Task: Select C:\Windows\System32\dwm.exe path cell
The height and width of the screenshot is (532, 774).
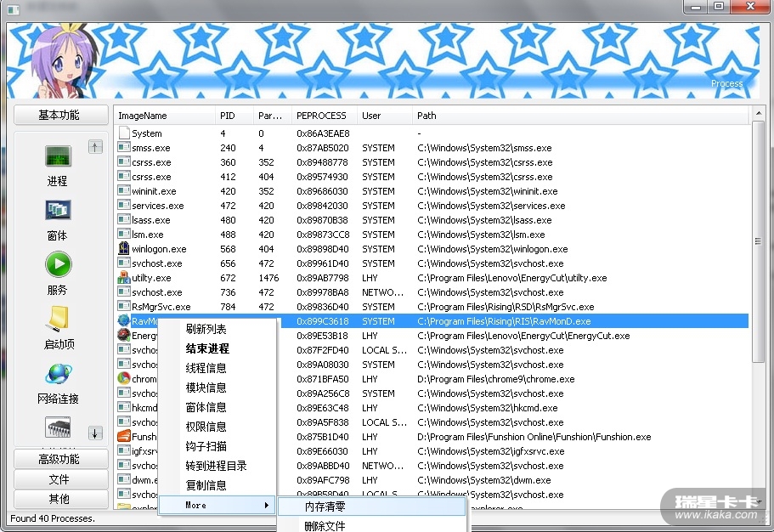Action: coord(483,480)
